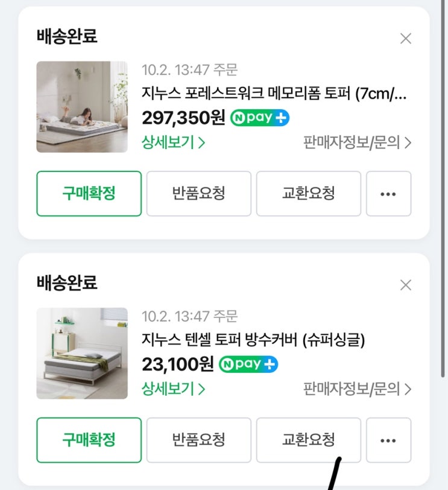The width and height of the screenshot is (448, 490).
Task: Open more options for the waterproof cover
Action: coord(388,440)
